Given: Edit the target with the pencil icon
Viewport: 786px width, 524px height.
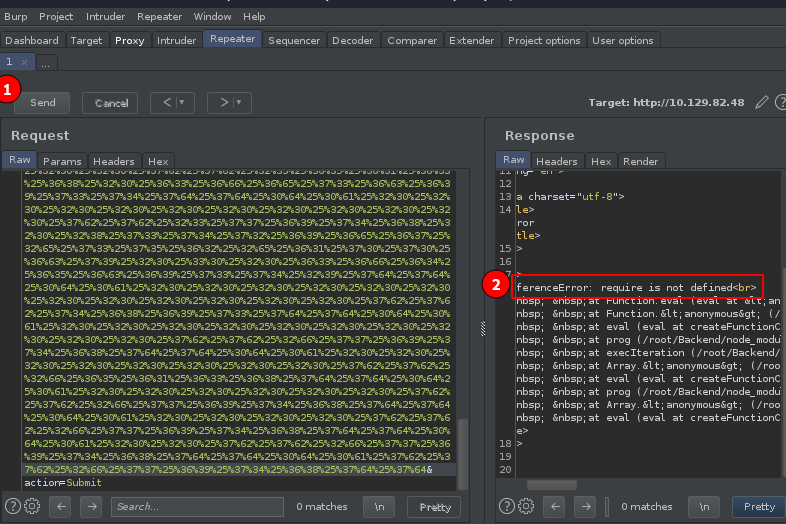Looking at the screenshot, I should [762, 102].
